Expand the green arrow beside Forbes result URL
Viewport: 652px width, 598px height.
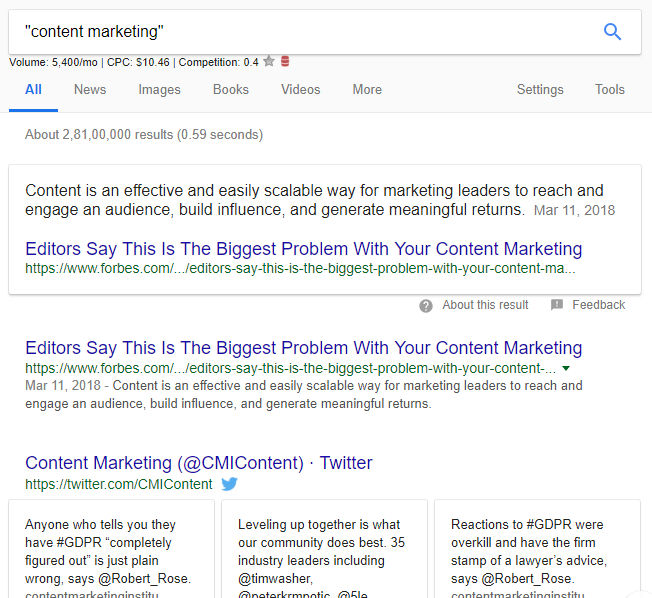[567, 368]
